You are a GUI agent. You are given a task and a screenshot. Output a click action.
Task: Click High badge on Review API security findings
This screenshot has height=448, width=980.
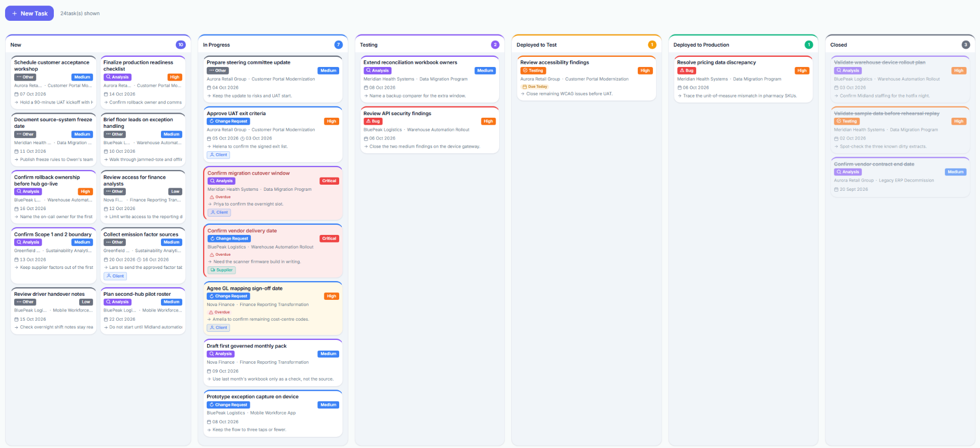[488, 121]
